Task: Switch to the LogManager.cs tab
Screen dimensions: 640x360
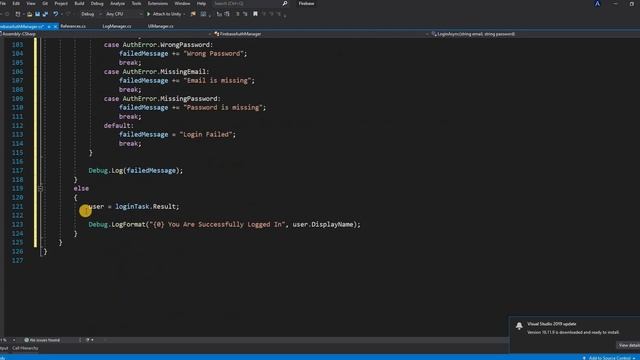Action: coord(117,26)
